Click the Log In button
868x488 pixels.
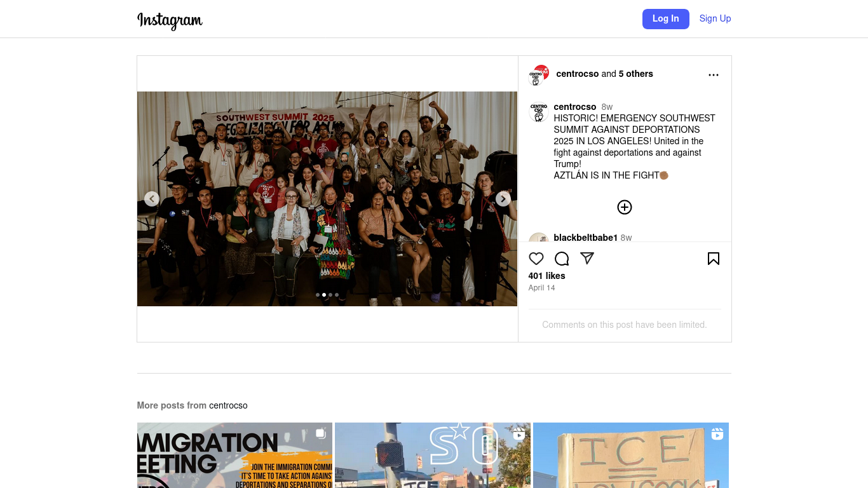coord(665,18)
